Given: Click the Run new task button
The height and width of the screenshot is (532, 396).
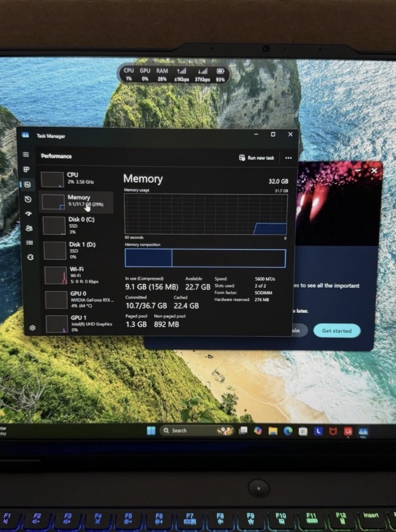Looking at the screenshot, I should 257,158.
